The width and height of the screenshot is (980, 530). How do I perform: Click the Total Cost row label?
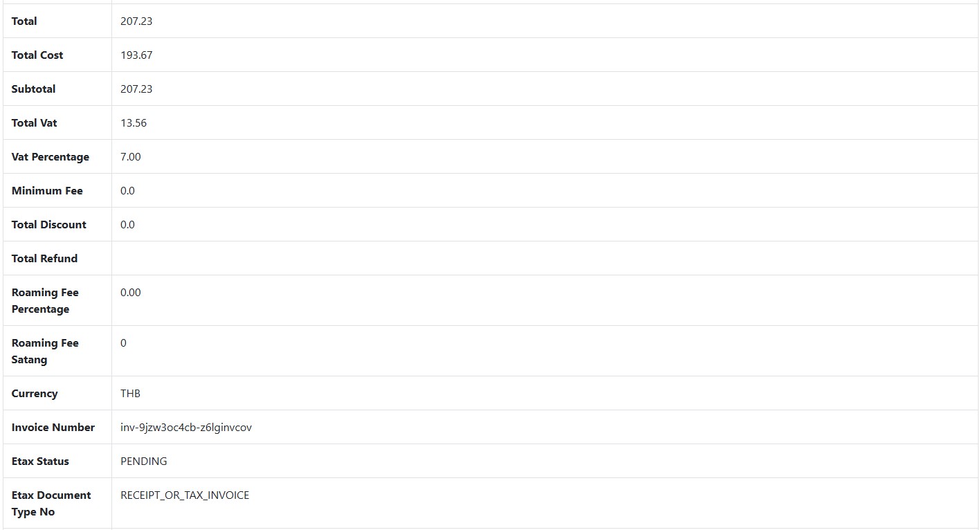[37, 55]
